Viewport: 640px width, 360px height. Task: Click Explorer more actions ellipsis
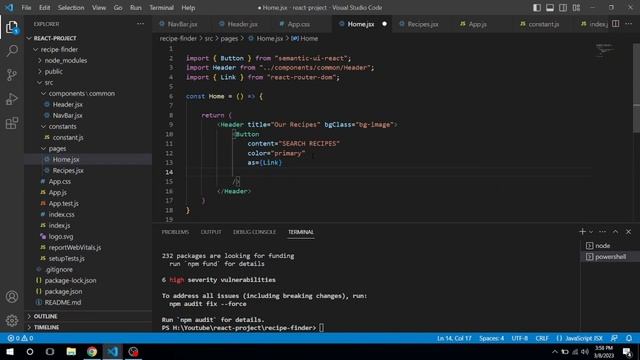pos(140,24)
